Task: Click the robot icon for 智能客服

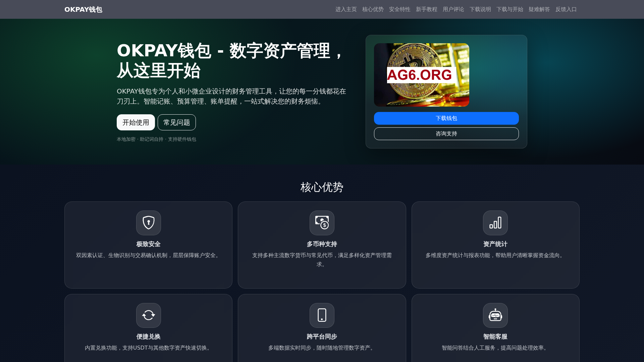Action: [x=495, y=315]
